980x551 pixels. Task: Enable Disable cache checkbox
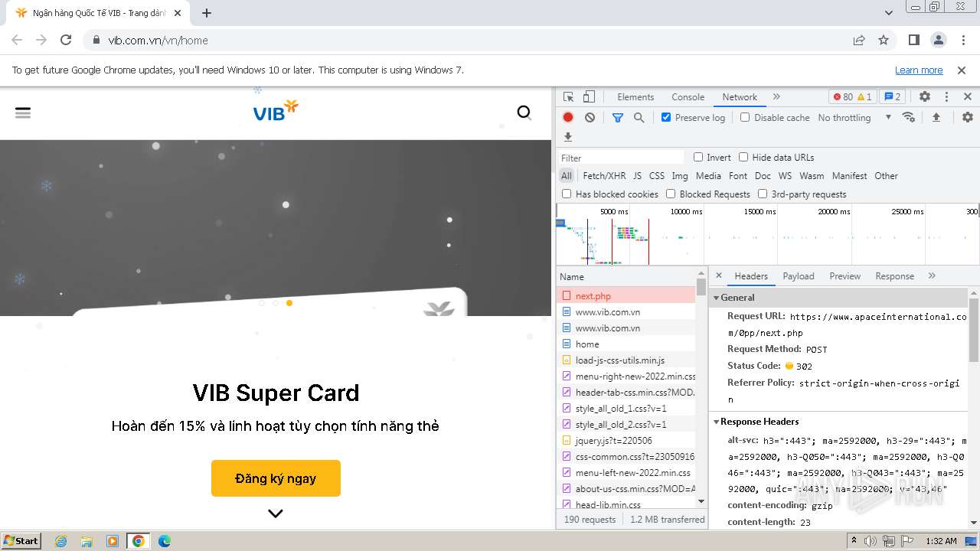pos(745,117)
